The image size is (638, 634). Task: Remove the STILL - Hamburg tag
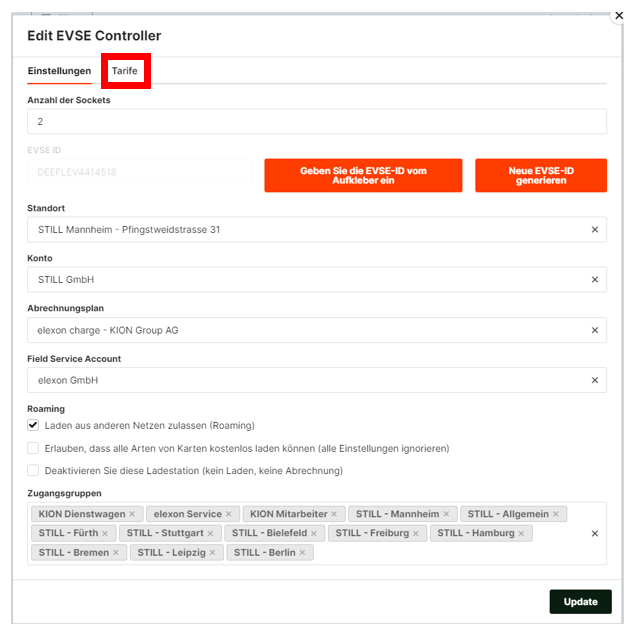pos(521,533)
